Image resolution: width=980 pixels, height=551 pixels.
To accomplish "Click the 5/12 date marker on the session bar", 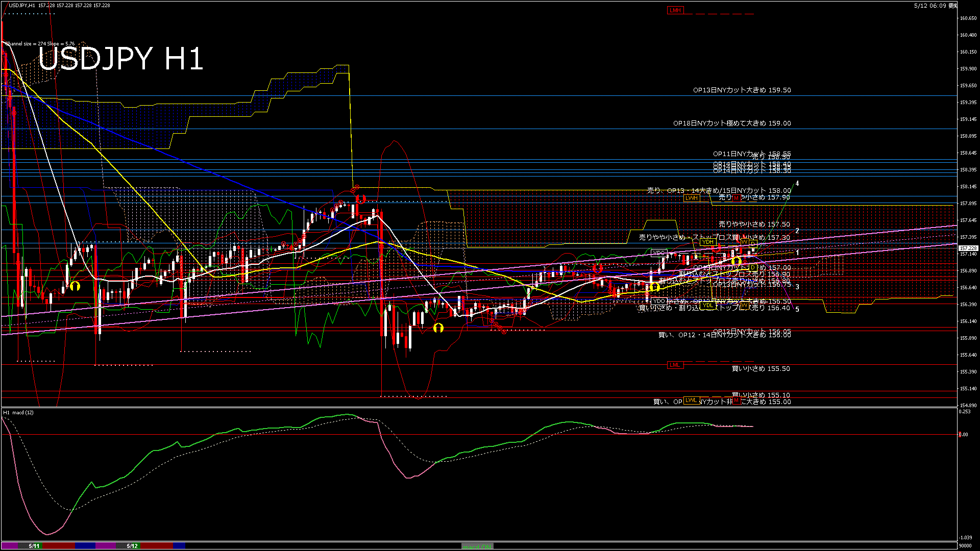I will [x=132, y=546].
